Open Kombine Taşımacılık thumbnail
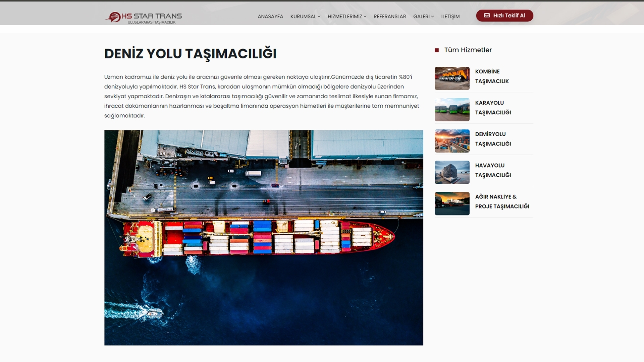 coord(452,78)
